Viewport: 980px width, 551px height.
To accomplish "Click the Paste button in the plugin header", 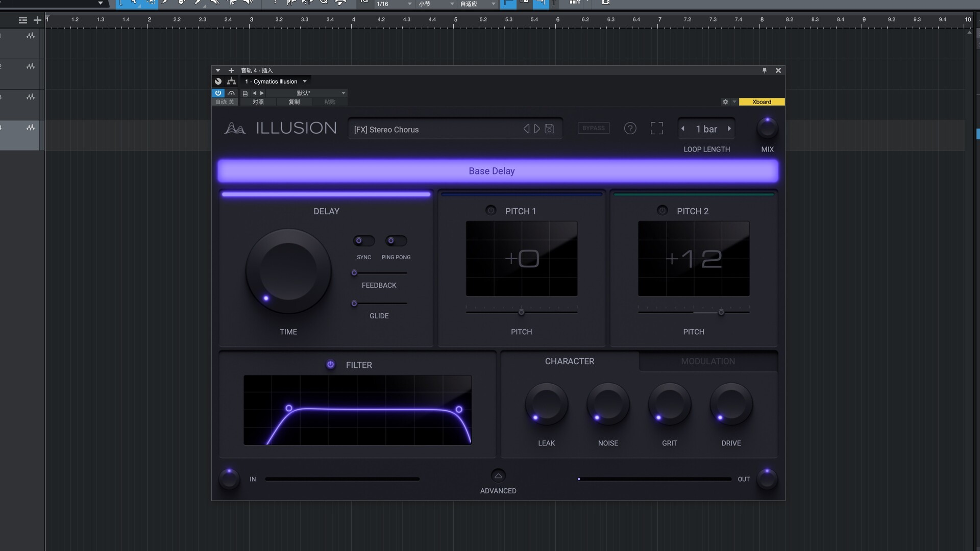I will pos(330,102).
